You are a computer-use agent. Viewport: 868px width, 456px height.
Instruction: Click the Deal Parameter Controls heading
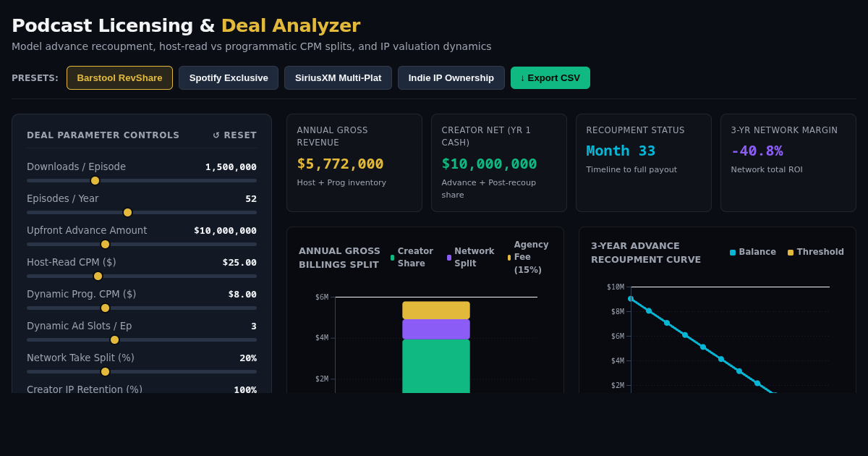(x=103, y=135)
